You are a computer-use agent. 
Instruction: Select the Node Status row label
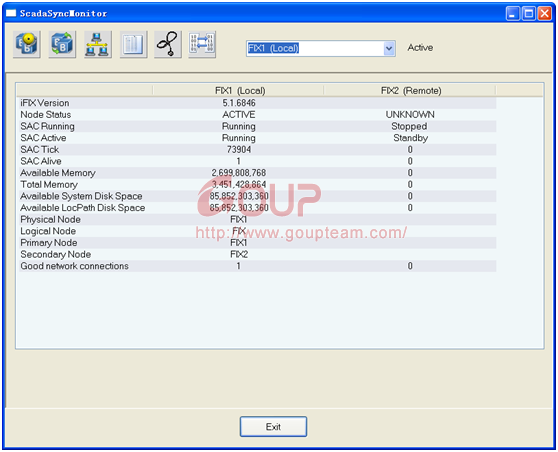(46, 115)
